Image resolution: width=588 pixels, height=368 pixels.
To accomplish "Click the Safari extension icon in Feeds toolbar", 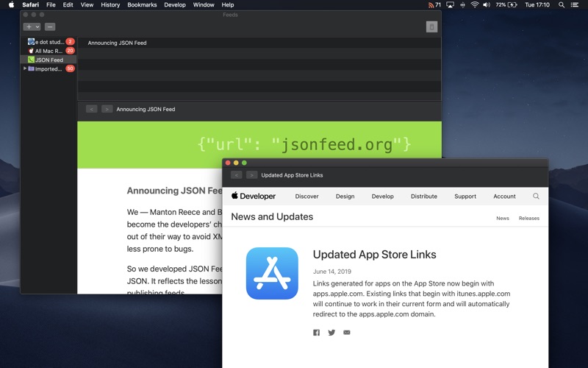I will coord(431,27).
